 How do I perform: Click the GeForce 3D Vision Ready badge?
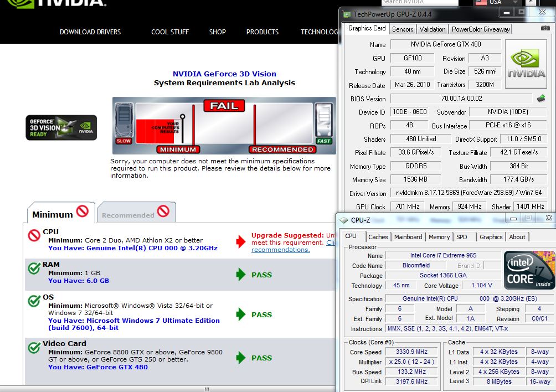[x=61, y=127]
